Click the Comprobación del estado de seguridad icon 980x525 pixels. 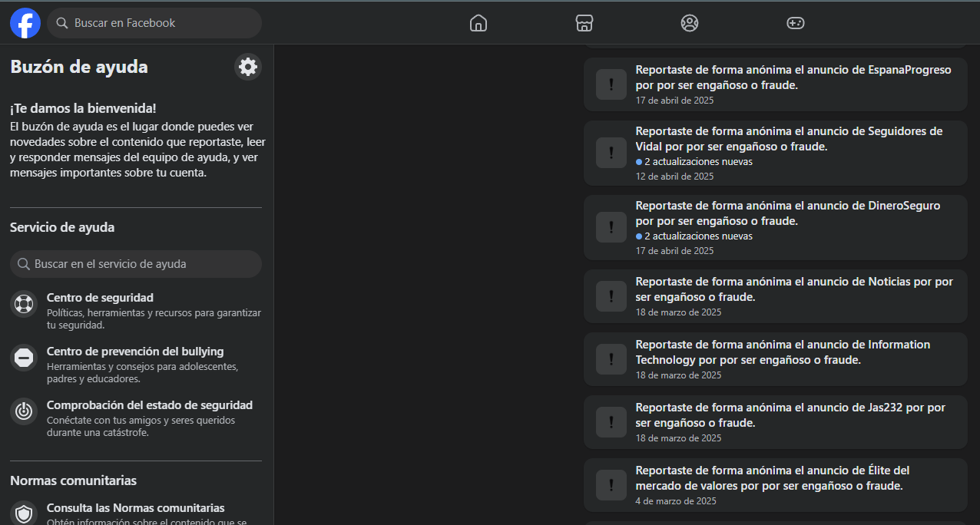24,411
